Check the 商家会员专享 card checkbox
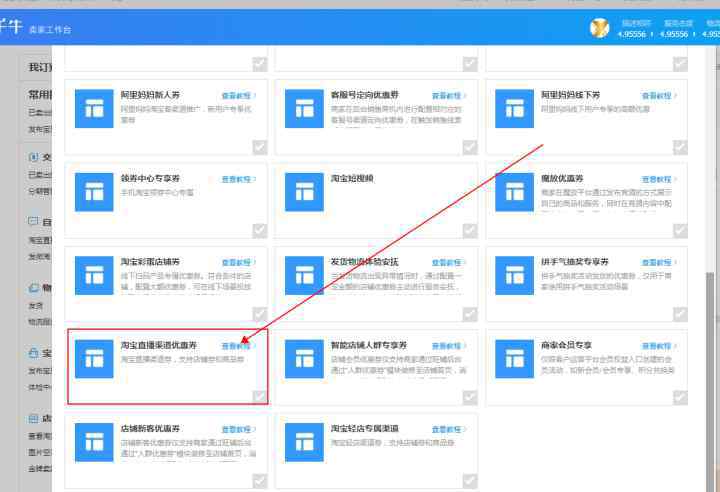The height and width of the screenshot is (492, 720). pos(680,398)
